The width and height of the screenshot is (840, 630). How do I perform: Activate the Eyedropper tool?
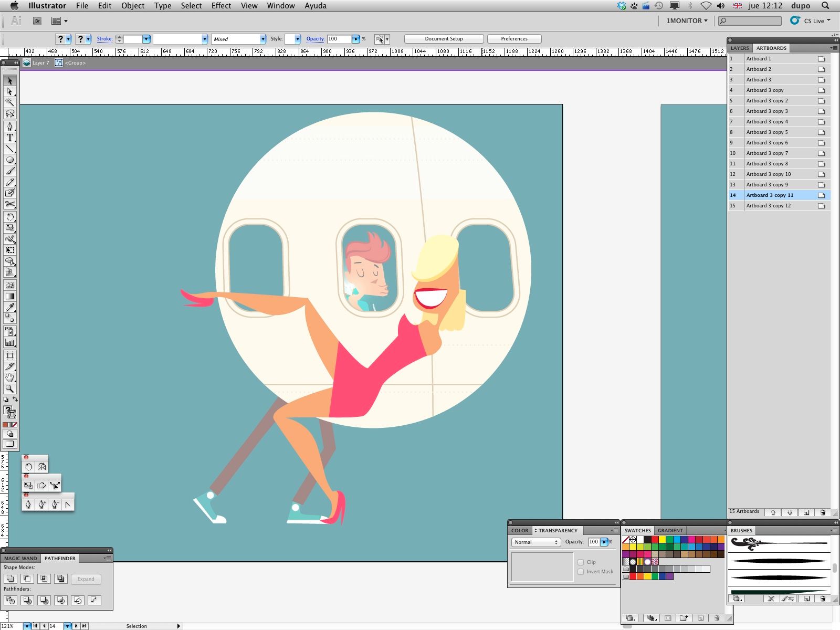[x=9, y=307]
